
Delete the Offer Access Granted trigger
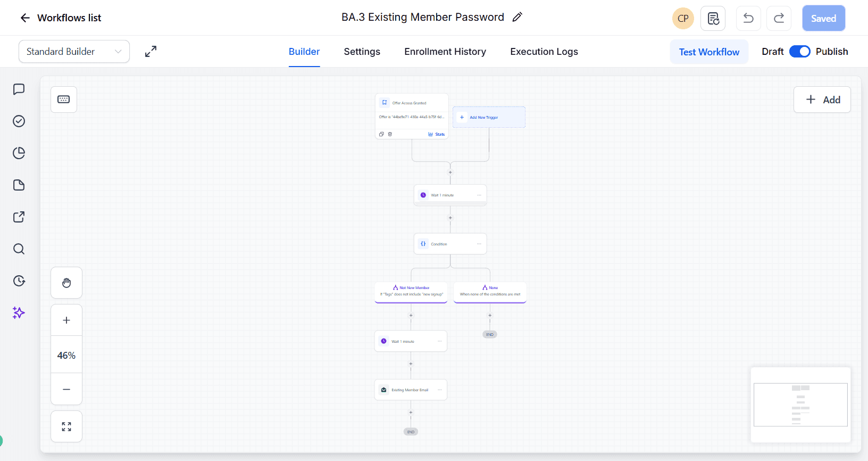coord(390,134)
